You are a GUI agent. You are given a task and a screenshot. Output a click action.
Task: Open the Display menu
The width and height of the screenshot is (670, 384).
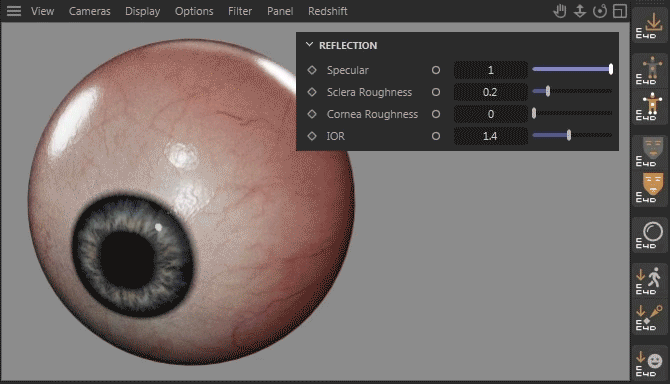pos(143,11)
